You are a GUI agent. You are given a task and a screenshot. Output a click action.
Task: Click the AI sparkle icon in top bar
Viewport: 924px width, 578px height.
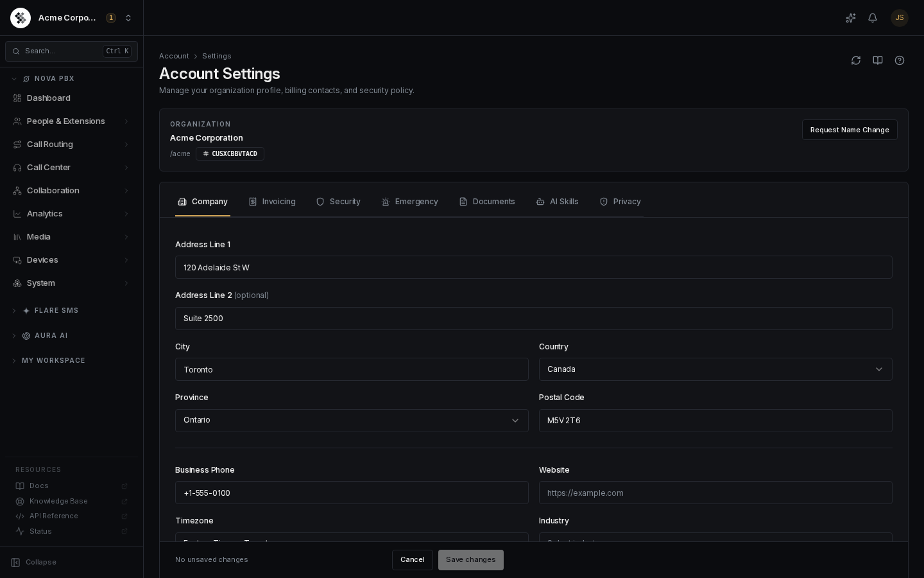[x=851, y=18]
